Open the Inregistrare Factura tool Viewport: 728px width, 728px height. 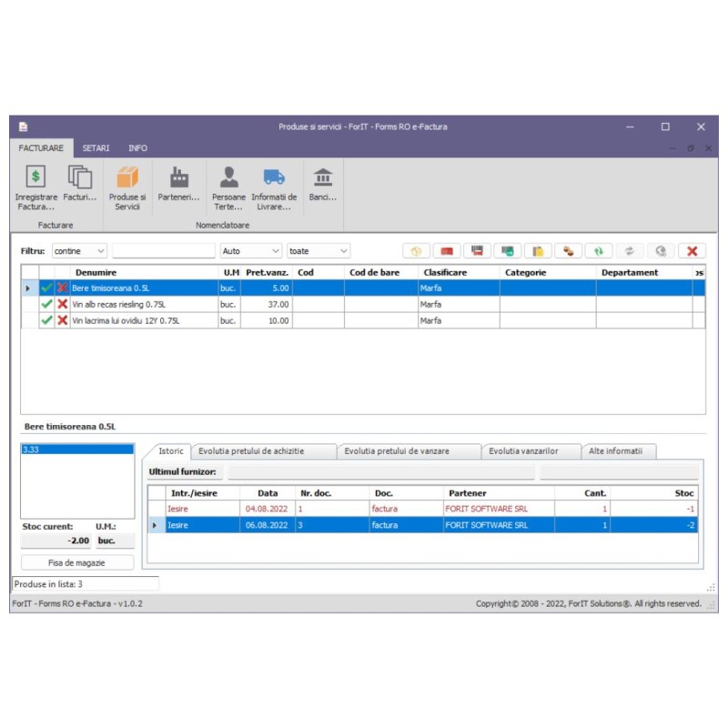tap(35, 188)
